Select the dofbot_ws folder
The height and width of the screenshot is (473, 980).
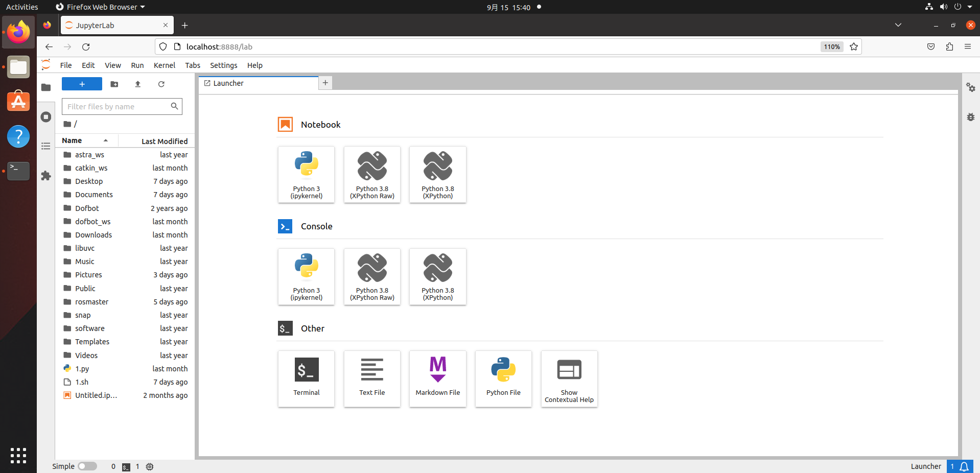click(125, 222)
